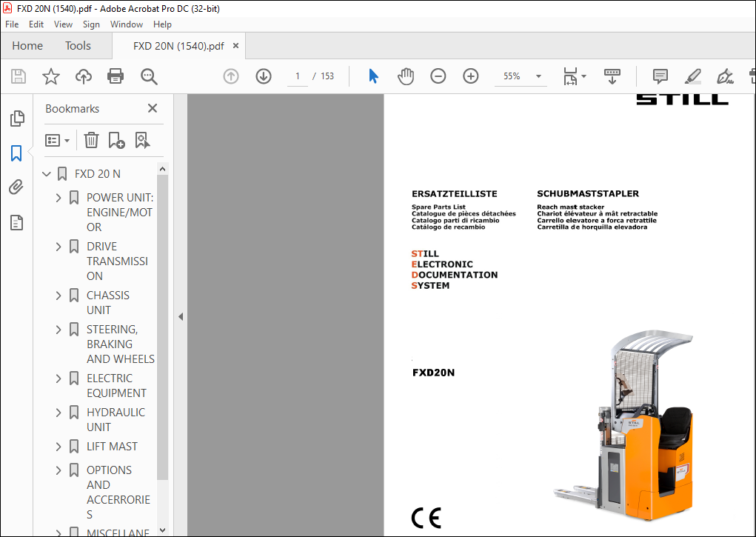Click bookmarks scrollbar down arrow
The width and height of the screenshot is (756, 537).
(162, 530)
